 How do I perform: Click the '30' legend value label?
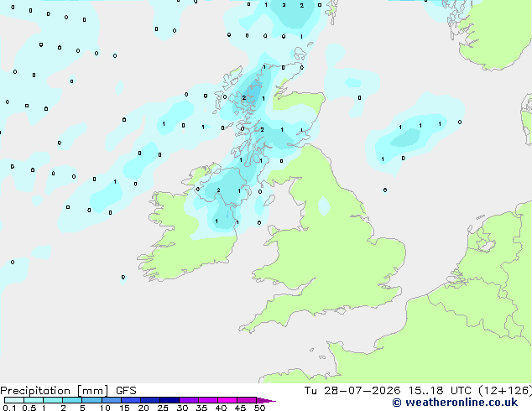tap(182, 408)
